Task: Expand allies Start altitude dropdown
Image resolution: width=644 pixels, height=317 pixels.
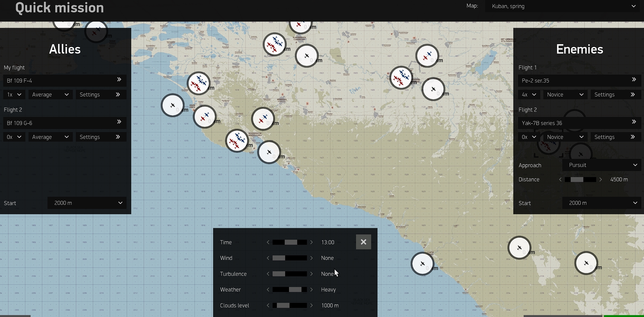Action: 87,203
